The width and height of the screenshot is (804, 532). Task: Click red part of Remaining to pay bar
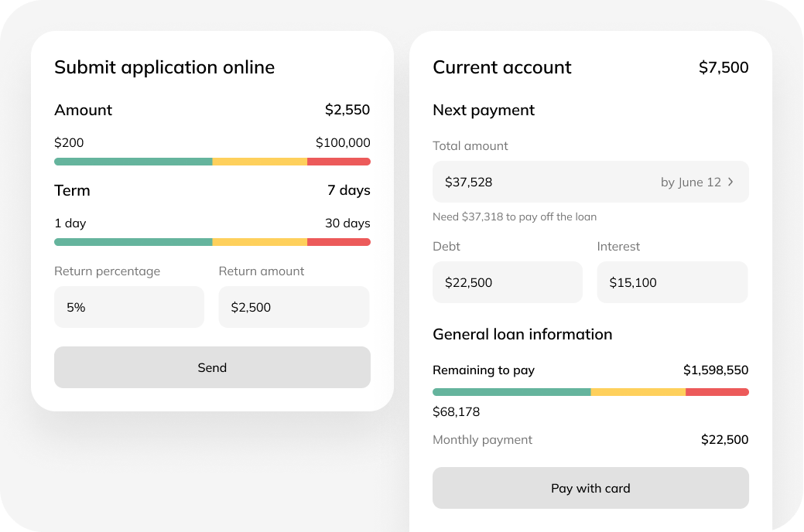click(x=717, y=392)
